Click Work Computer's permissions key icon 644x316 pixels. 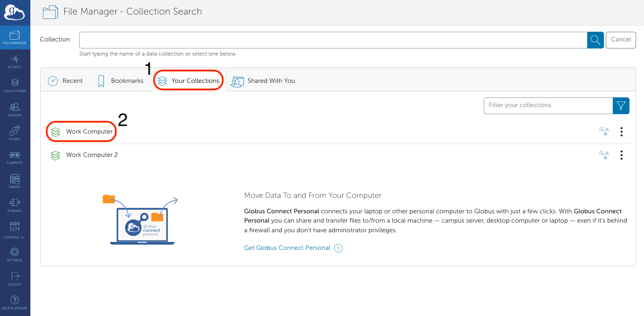(604, 131)
